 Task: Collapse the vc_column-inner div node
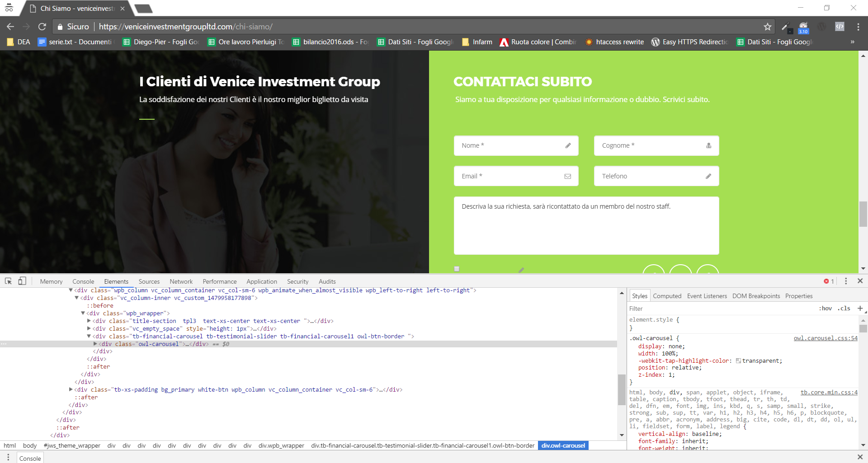[x=77, y=298]
